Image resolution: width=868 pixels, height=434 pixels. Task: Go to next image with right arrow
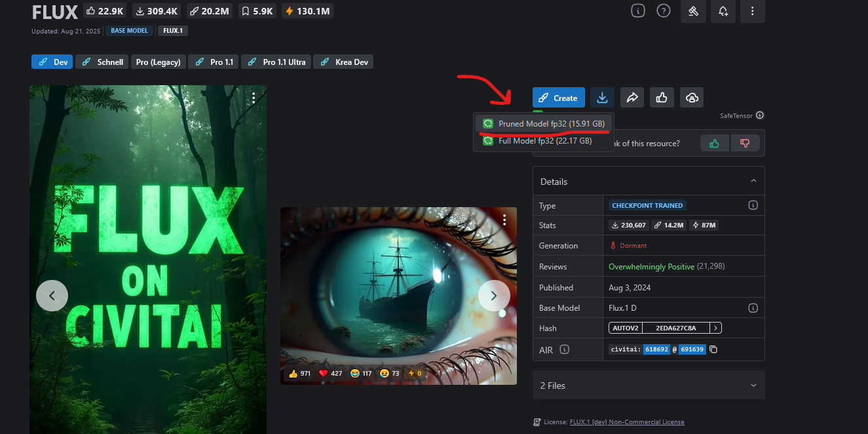tap(494, 296)
